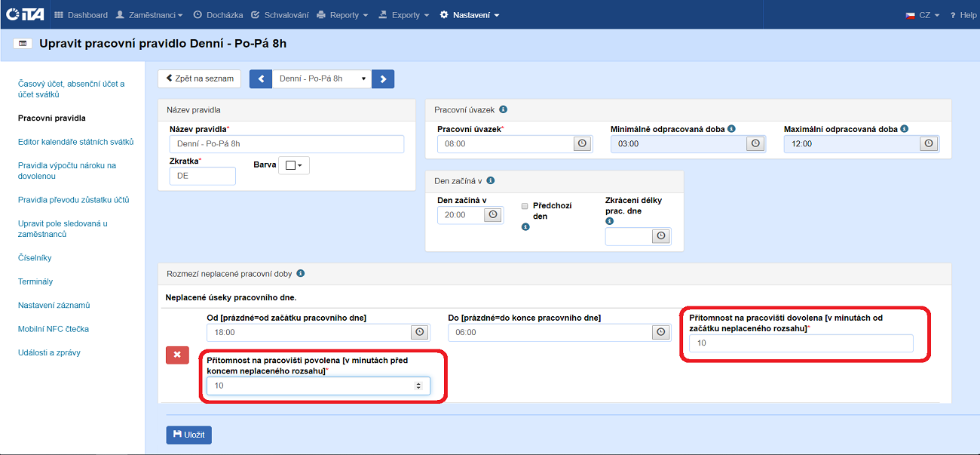This screenshot has height=455, width=980.
Task: Click clock icon for Zkrácení délky prac. dne
Action: click(x=660, y=236)
